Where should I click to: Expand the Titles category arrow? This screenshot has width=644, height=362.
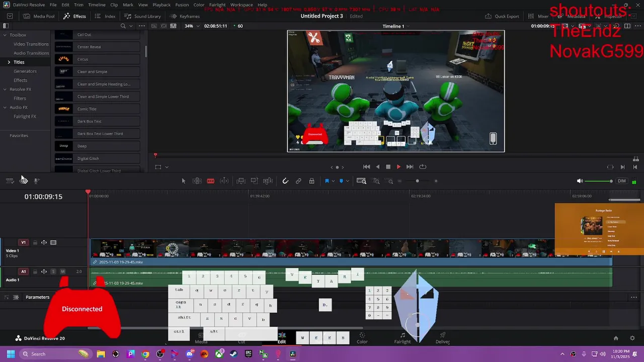coord(9,62)
